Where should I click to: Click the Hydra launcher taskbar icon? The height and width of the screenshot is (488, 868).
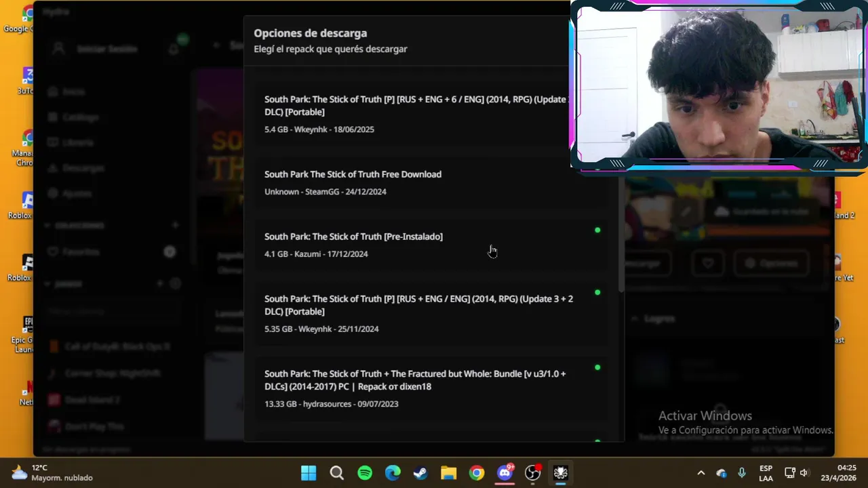point(561,472)
